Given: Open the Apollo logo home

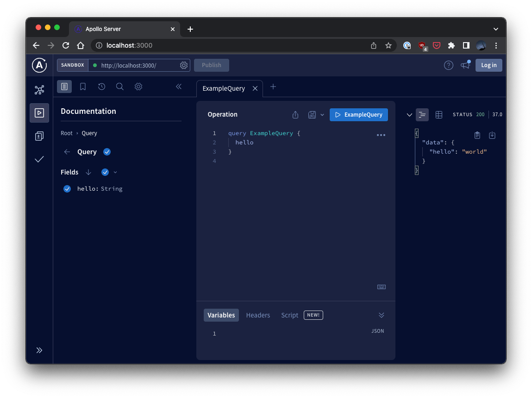Looking at the screenshot, I should (x=39, y=65).
